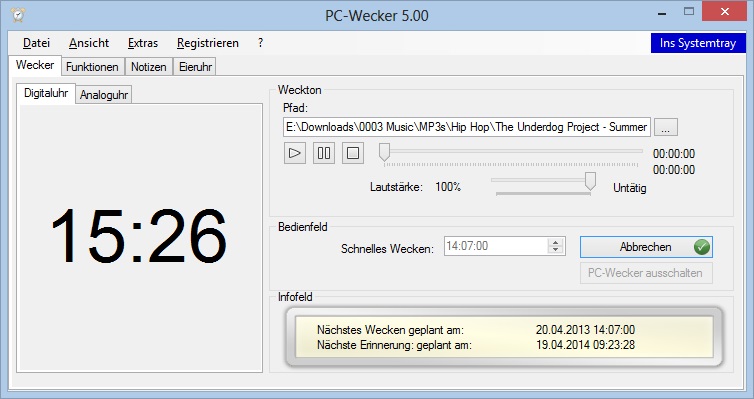
Task: Play the alarm sound preview
Action: tap(295, 153)
